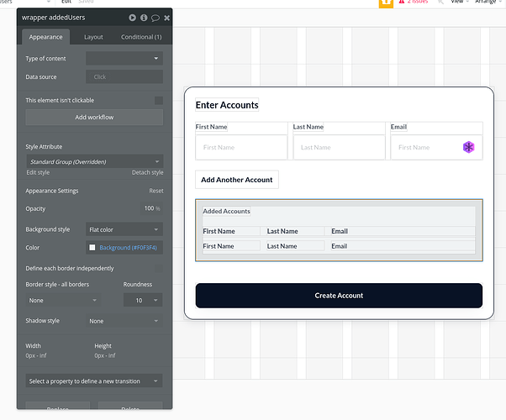Click the purple snowflake icon in Email field
This screenshot has width=506, height=420.
tap(468, 147)
